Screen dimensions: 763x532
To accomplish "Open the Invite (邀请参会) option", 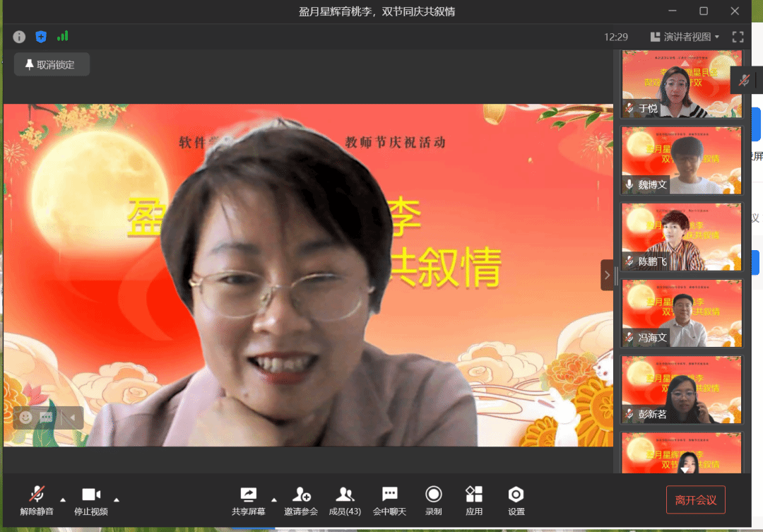I will pyautogui.click(x=301, y=500).
